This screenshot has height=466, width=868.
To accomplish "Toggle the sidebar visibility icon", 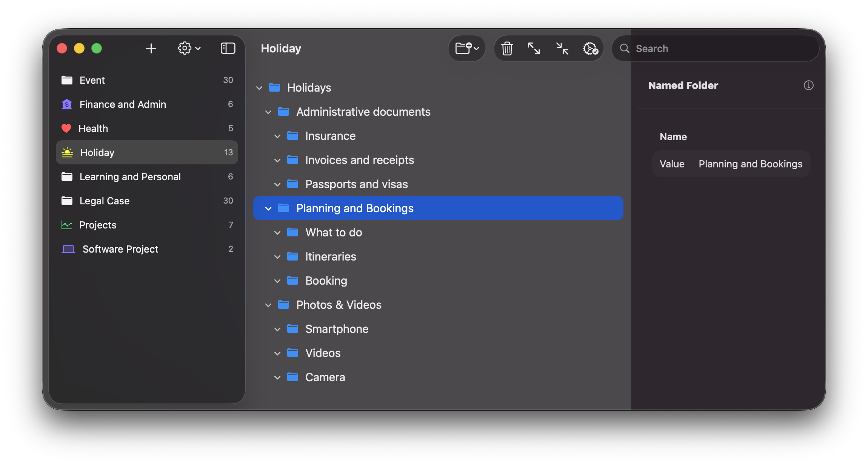I will 228,48.
